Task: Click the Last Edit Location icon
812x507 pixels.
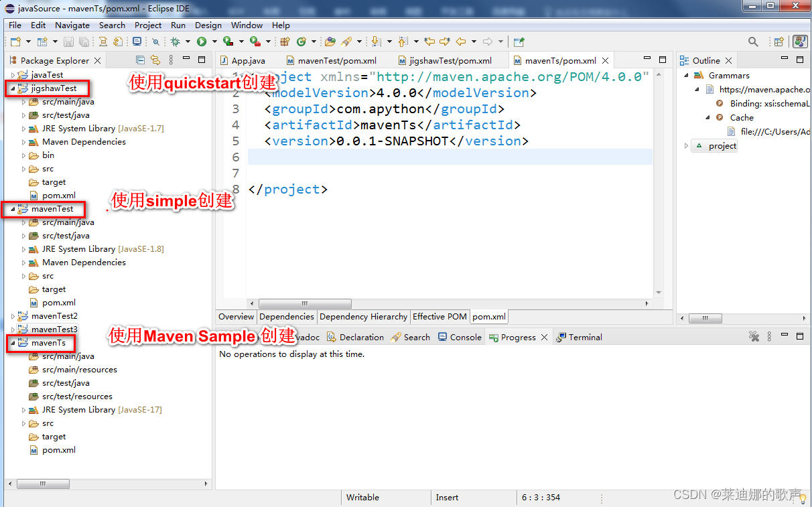Action: (x=429, y=42)
